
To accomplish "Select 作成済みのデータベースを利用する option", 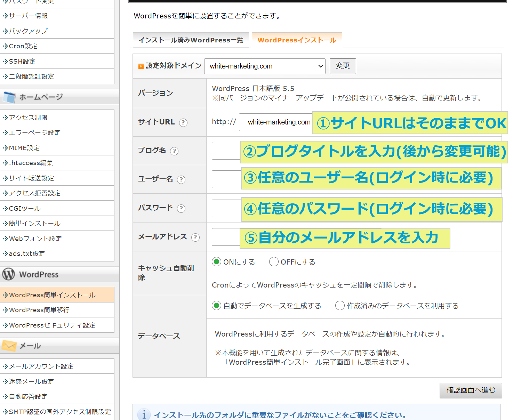I will (x=340, y=306).
